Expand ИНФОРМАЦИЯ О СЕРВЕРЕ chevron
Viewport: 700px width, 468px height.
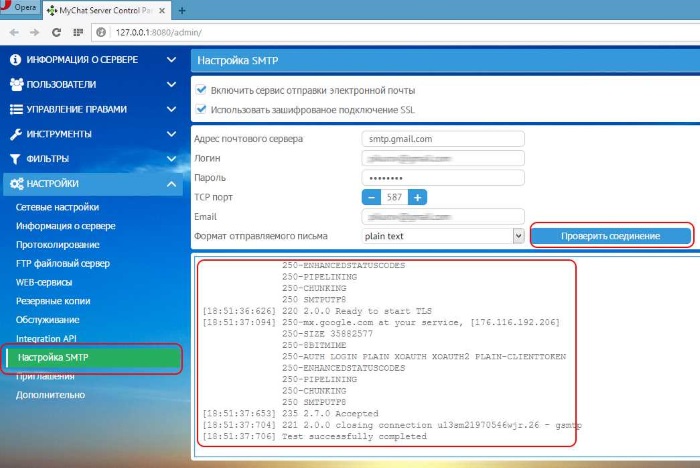click(x=171, y=59)
